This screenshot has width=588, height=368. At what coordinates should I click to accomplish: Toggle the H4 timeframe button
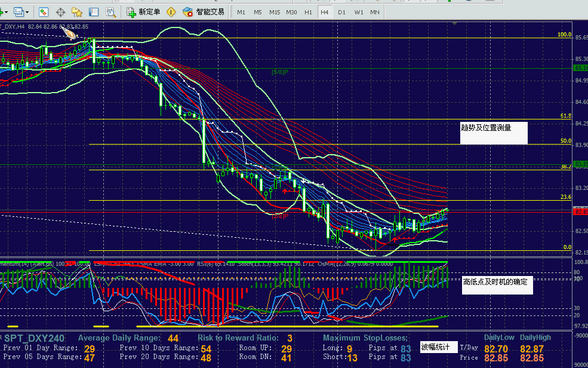[x=324, y=12]
